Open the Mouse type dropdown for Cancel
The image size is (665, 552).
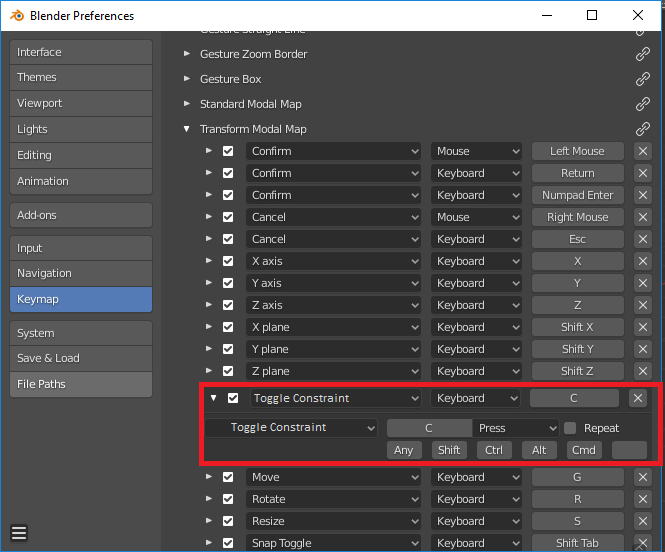pos(476,217)
